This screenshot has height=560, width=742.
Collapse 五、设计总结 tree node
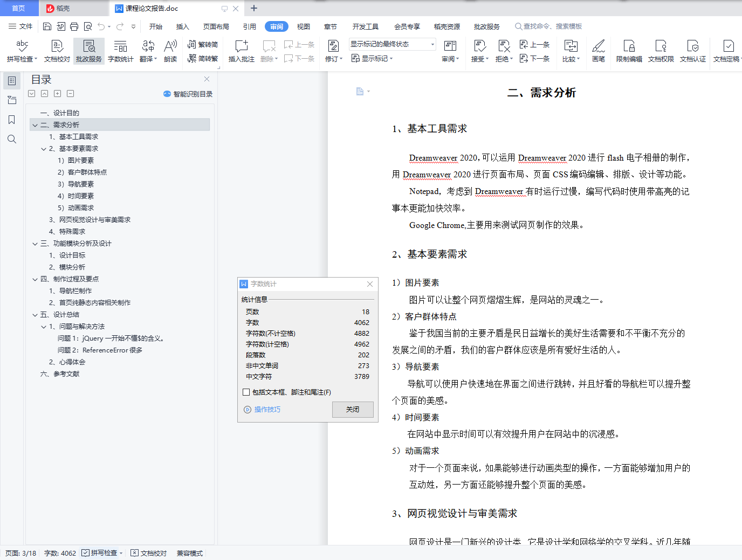pyautogui.click(x=35, y=315)
